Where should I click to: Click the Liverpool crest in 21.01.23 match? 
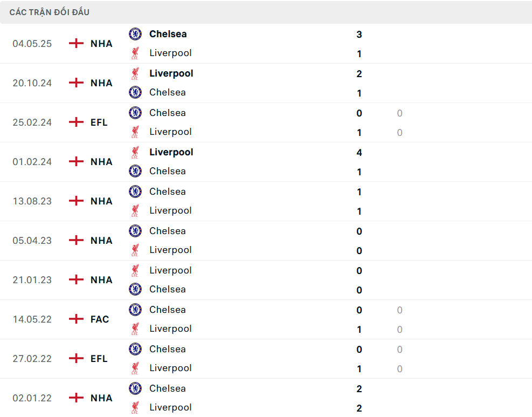135,270
